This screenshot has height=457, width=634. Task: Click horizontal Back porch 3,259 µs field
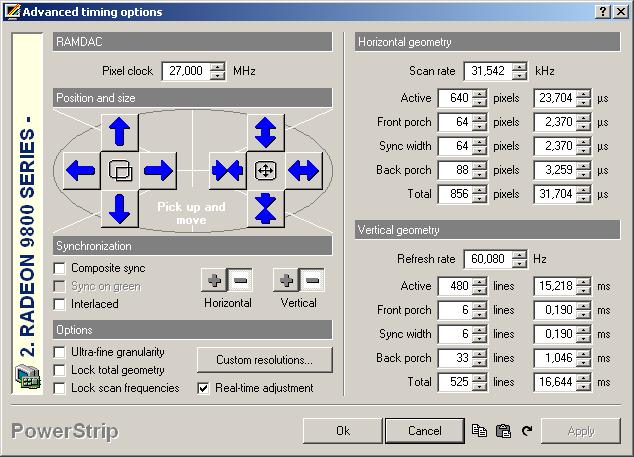pyautogui.click(x=556, y=170)
